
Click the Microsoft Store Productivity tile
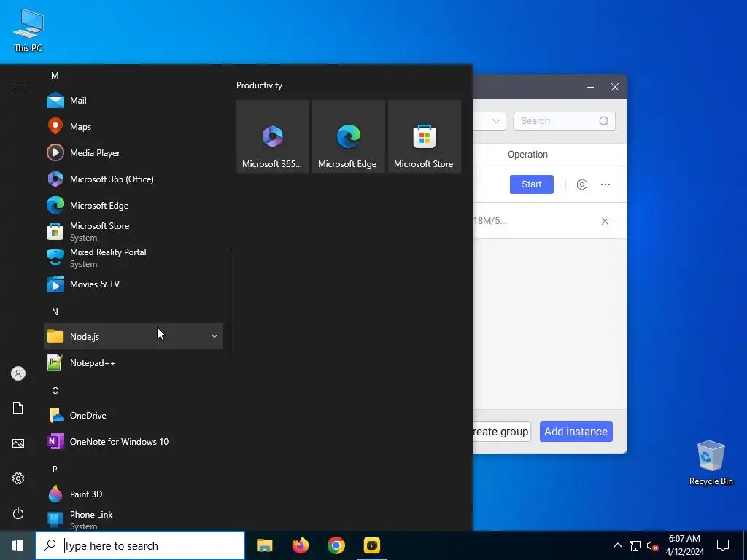pos(425,136)
